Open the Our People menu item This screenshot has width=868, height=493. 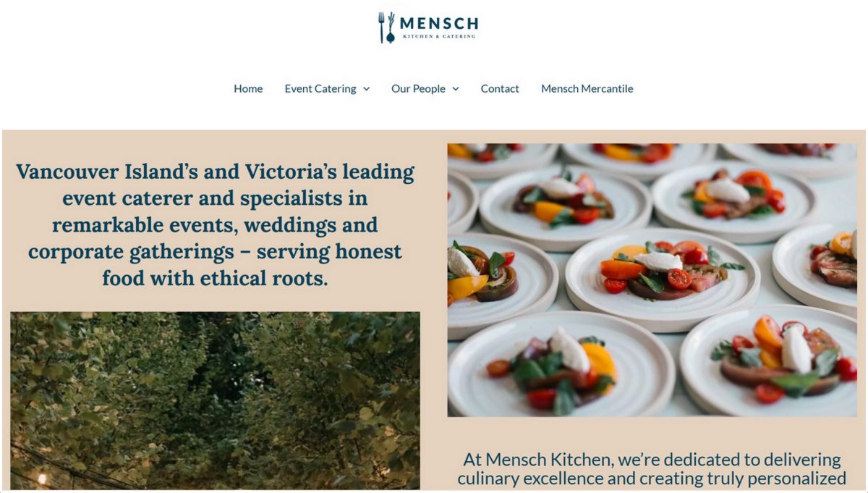[418, 88]
